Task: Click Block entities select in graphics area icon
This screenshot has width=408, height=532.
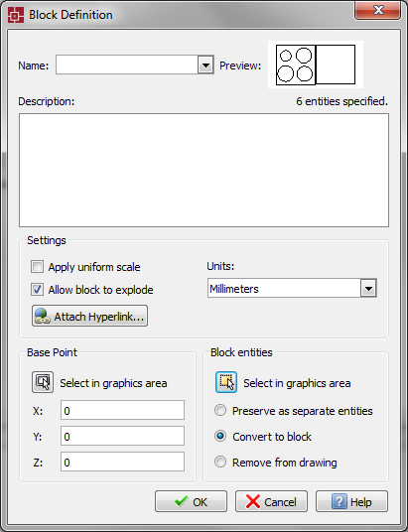Action: tap(226, 382)
